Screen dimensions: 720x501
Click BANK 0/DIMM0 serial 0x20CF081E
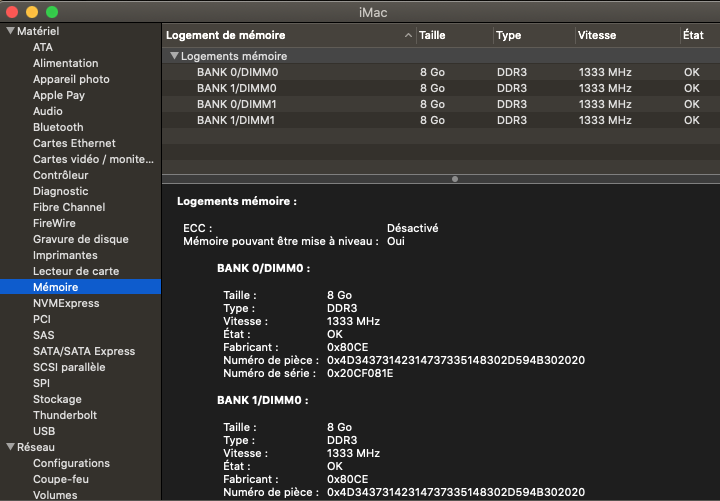click(360, 373)
